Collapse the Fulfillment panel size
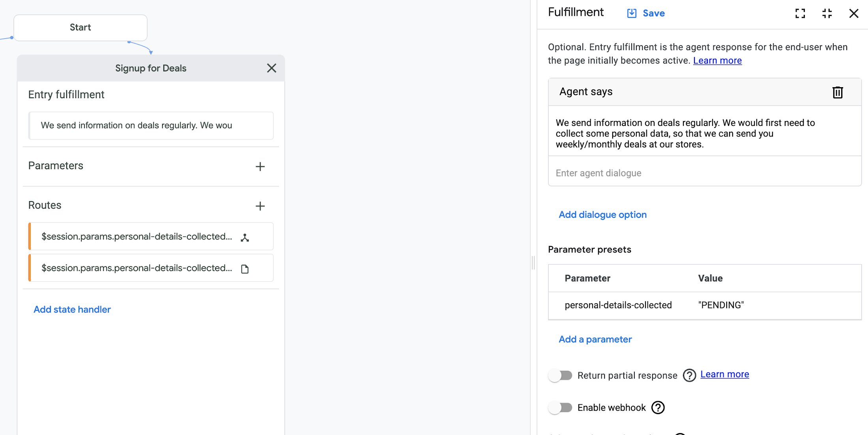This screenshot has width=868, height=435. click(x=827, y=13)
